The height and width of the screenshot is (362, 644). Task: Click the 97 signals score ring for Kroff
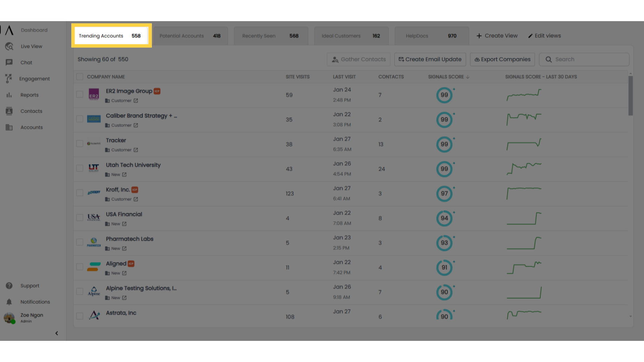[x=444, y=193]
